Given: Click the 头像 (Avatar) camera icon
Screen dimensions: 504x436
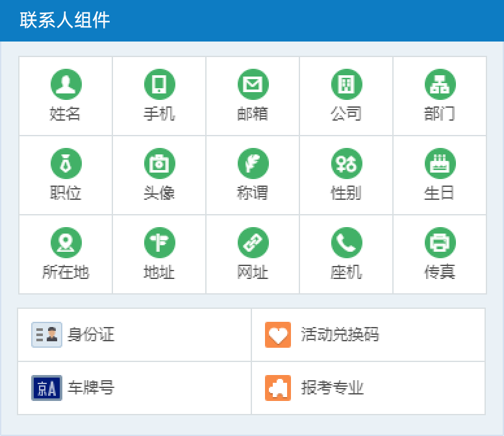Looking at the screenshot, I should 159,163.
